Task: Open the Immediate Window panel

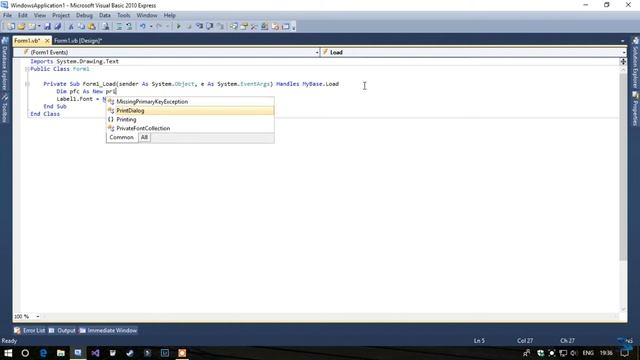Action: click(108, 331)
